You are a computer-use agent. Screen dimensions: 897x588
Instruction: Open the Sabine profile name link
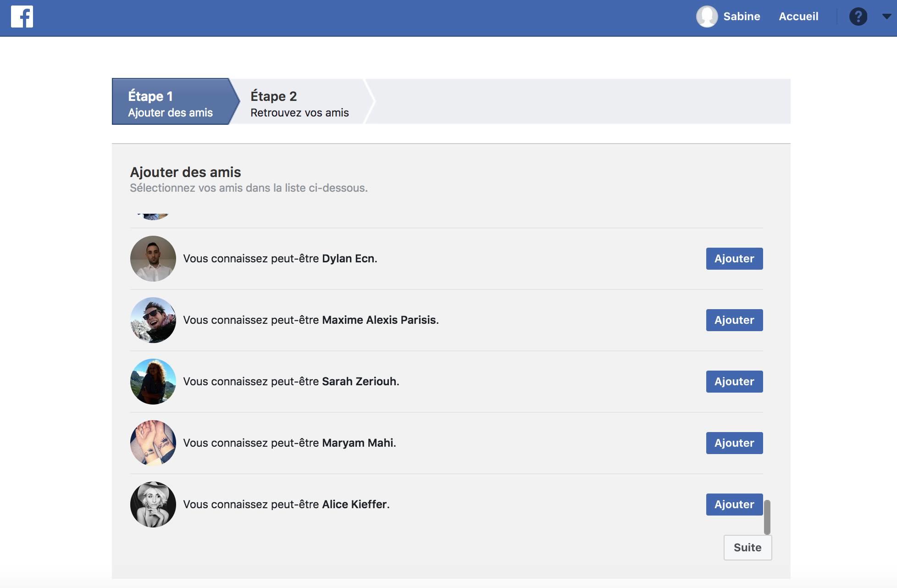(x=742, y=17)
